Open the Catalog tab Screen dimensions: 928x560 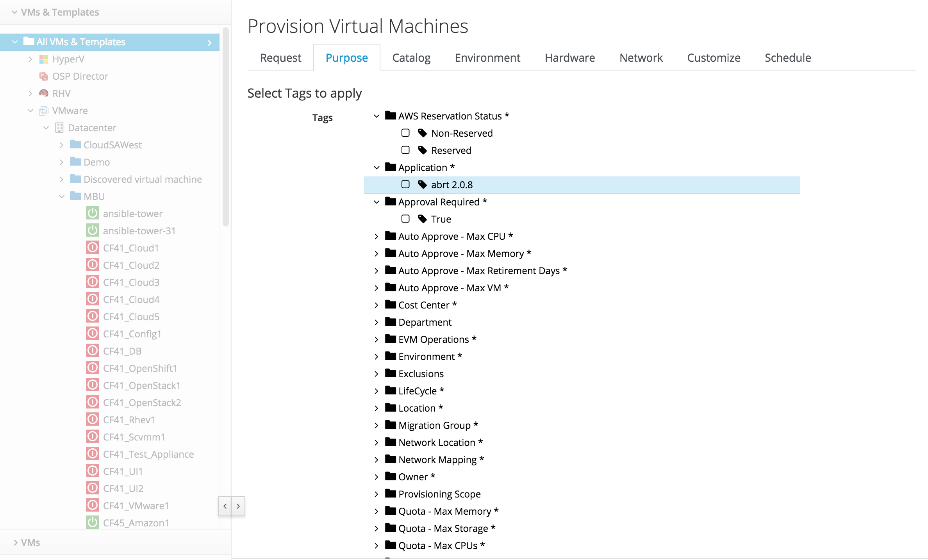click(x=411, y=58)
